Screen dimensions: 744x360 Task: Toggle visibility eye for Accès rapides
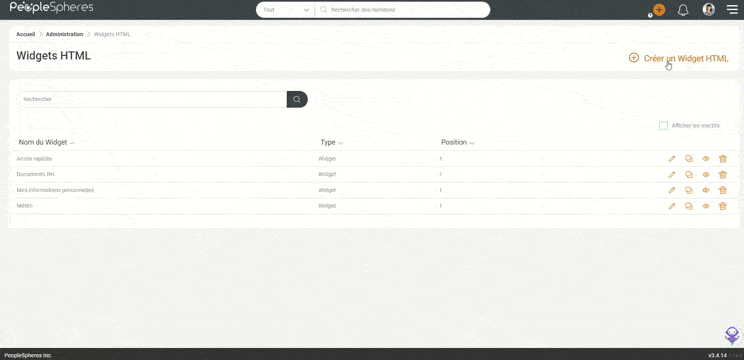tap(706, 159)
